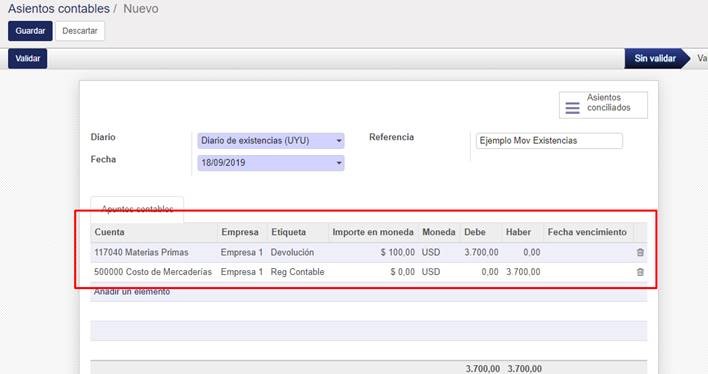Click USD in the Costo de Mercaderías row
The height and width of the screenshot is (374, 708).
[431, 272]
